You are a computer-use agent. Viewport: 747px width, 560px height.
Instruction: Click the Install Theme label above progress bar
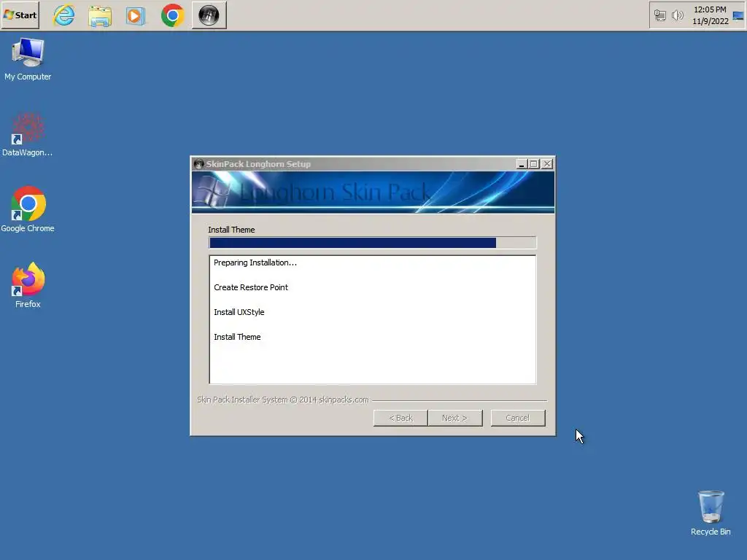click(231, 230)
